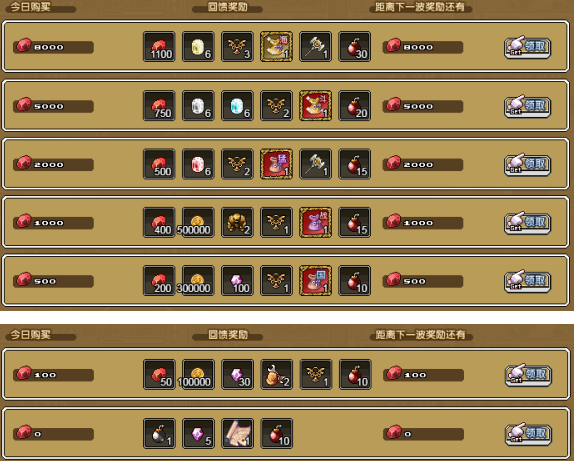
Task: Select the 1100 red gem reward icon
Action: 159,47
